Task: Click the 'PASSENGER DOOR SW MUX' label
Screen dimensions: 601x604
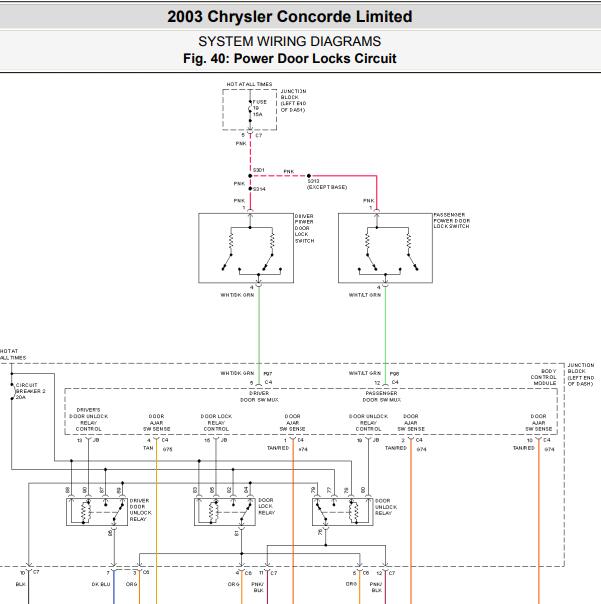Action: pos(381,396)
